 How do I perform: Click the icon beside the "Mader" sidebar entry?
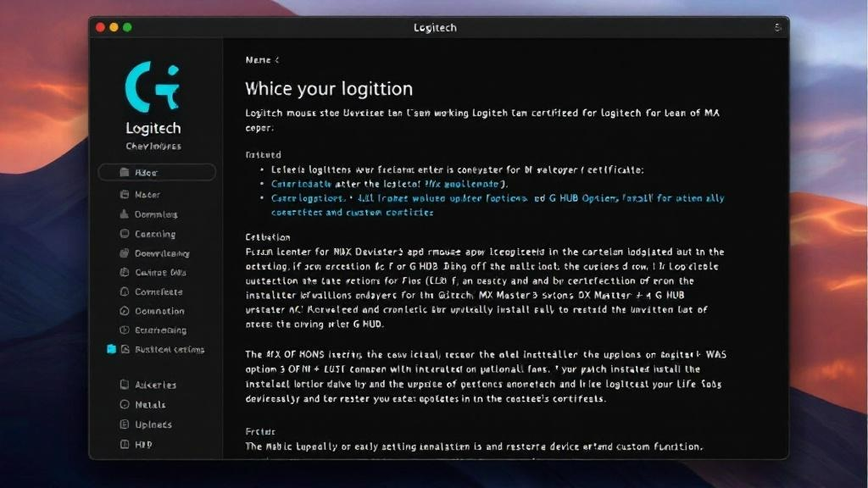coord(124,195)
